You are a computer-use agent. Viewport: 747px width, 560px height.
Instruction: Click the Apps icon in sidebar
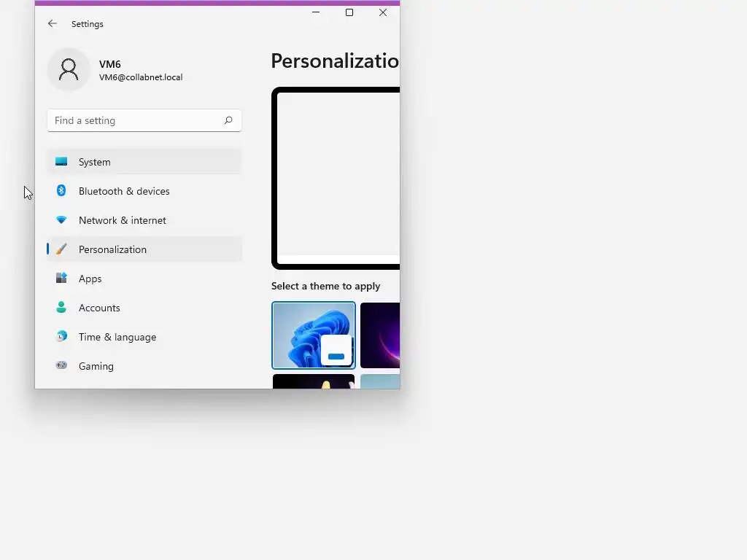[61, 278]
